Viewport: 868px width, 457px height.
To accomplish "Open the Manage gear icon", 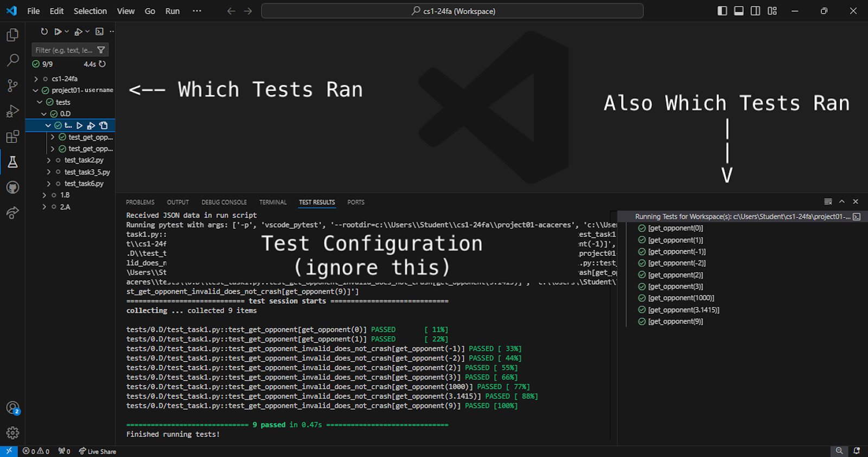I will pyautogui.click(x=12, y=433).
